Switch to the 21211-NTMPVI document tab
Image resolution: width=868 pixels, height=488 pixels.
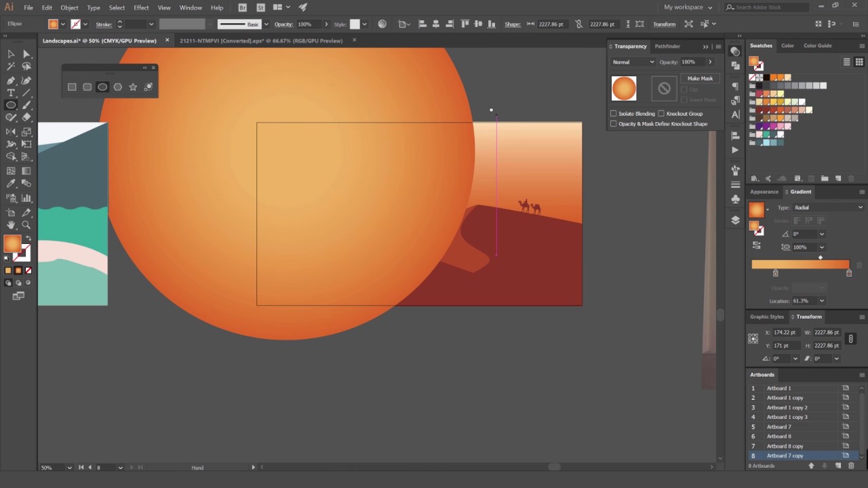261,41
